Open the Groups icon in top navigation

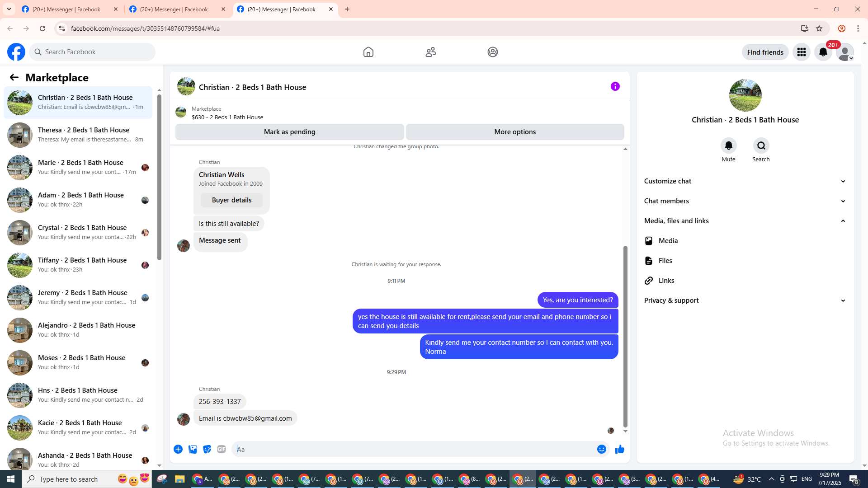(x=493, y=52)
